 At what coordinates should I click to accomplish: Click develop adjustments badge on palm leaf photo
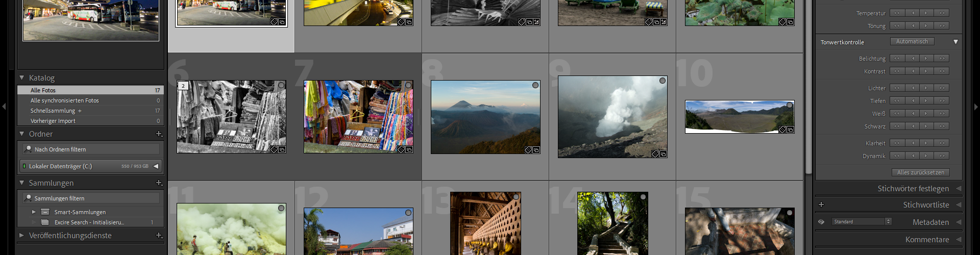click(x=536, y=22)
